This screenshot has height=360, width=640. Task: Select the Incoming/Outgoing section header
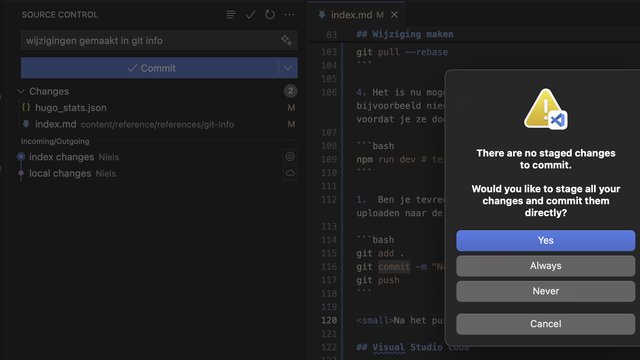click(55, 141)
